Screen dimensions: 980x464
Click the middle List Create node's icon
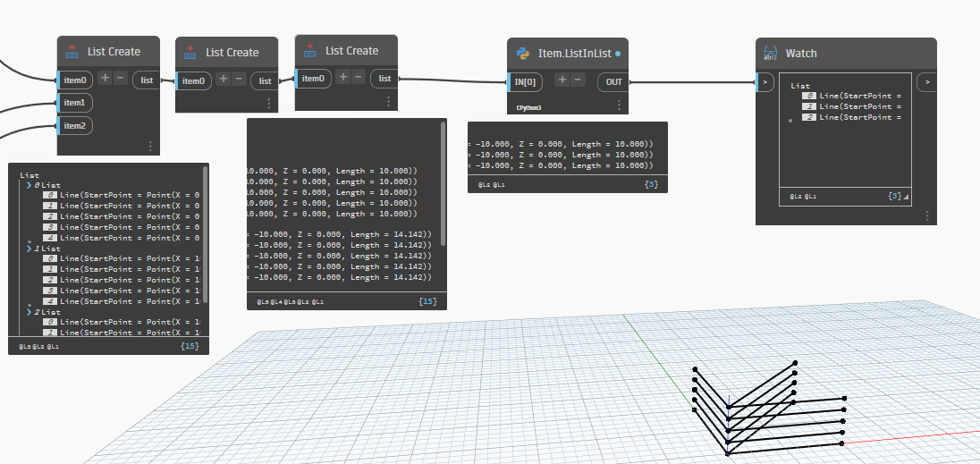point(190,53)
